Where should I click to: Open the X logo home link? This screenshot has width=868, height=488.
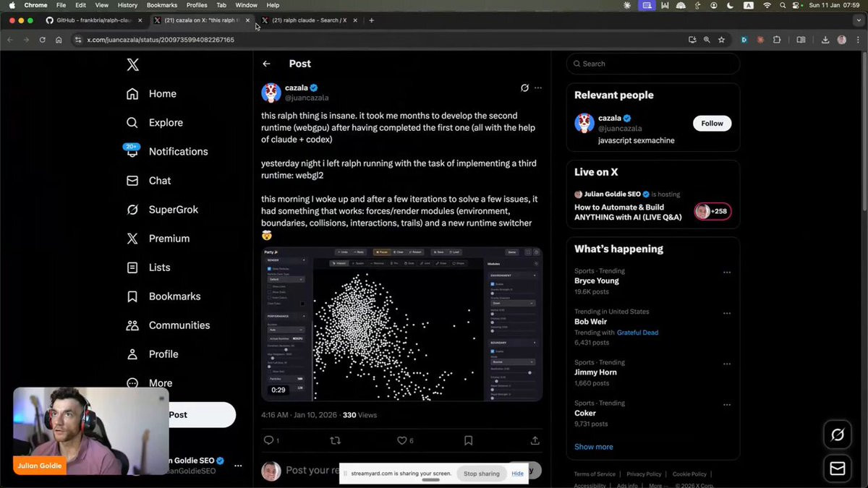[x=132, y=65]
